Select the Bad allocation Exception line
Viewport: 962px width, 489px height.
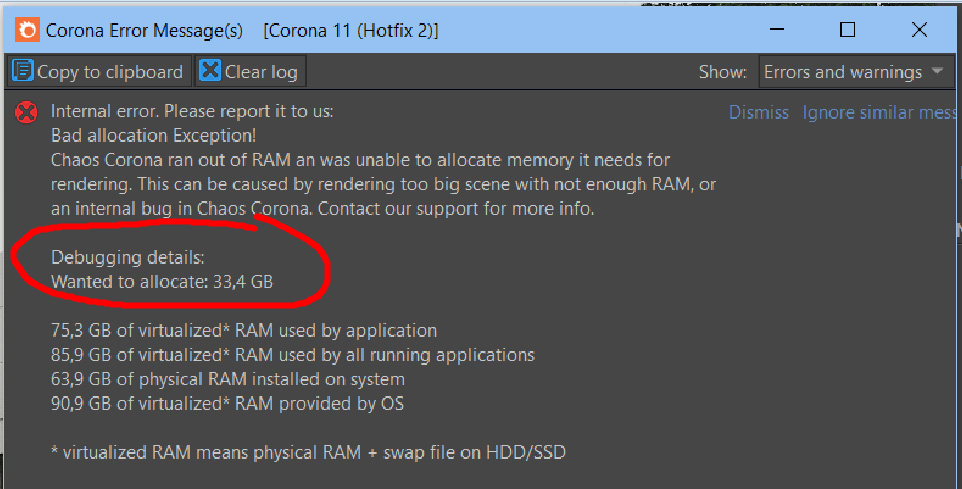click(x=153, y=136)
